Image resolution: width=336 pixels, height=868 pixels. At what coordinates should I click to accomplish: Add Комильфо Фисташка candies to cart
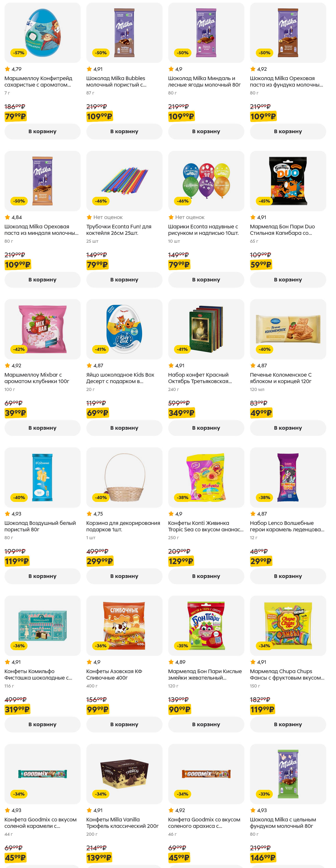[x=43, y=725]
